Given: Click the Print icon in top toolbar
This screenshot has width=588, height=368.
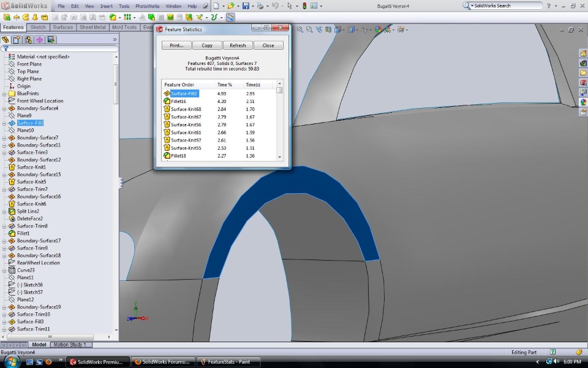Looking at the screenshot, I should tap(260, 6).
